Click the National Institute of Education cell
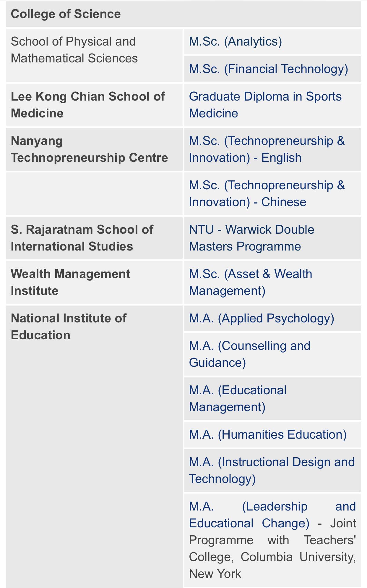This screenshot has height=588, width=367. pos(69,327)
